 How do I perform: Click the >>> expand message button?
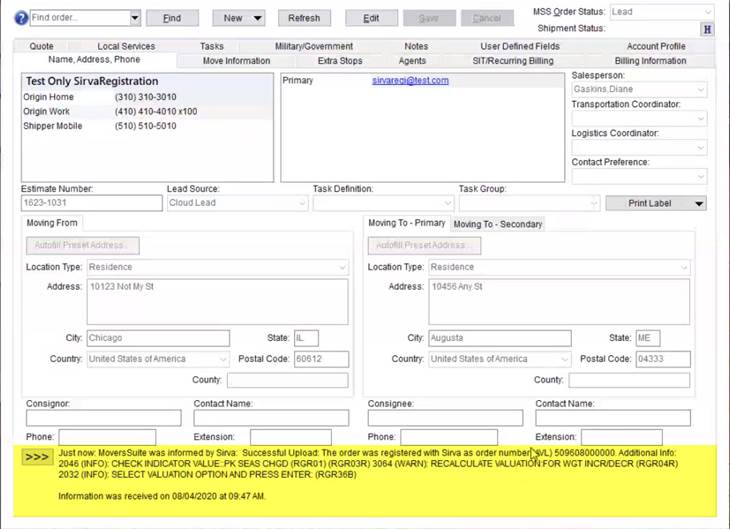pyautogui.click(x=37, y=457)
